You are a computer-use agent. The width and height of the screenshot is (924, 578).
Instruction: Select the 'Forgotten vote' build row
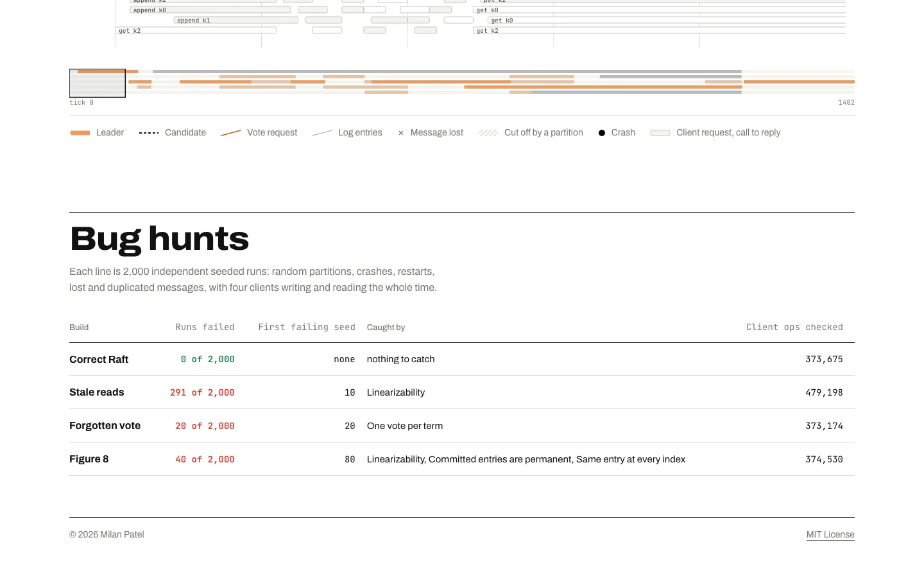point(462,426)
